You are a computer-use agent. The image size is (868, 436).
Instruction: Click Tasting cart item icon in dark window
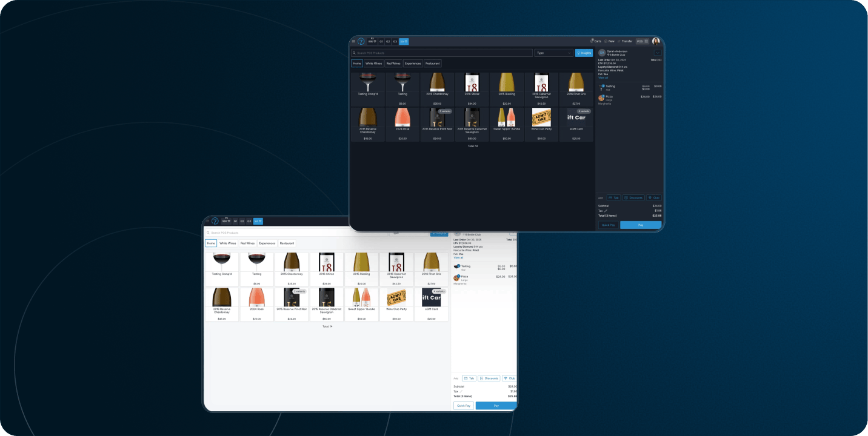pyautogui.click(x=601, y=87)
